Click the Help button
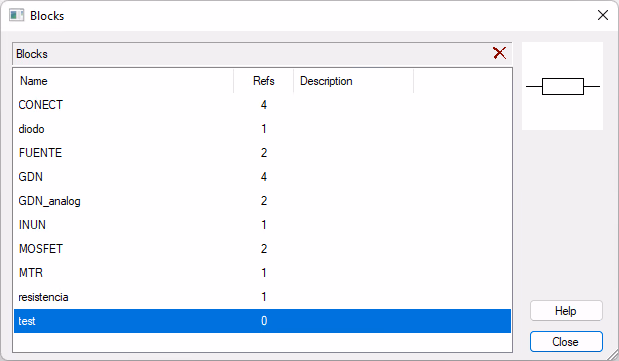This screenshot has height=361, width=619. tap(566, 311)
